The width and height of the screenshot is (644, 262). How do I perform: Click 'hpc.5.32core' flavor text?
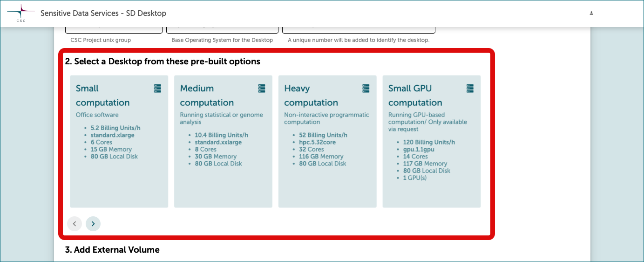(318, 142)
